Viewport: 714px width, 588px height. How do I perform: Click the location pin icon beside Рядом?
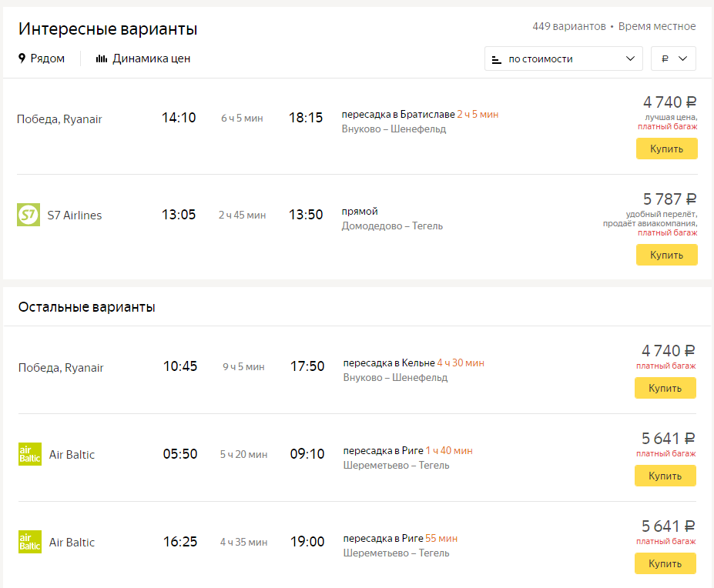pos(22,58)
